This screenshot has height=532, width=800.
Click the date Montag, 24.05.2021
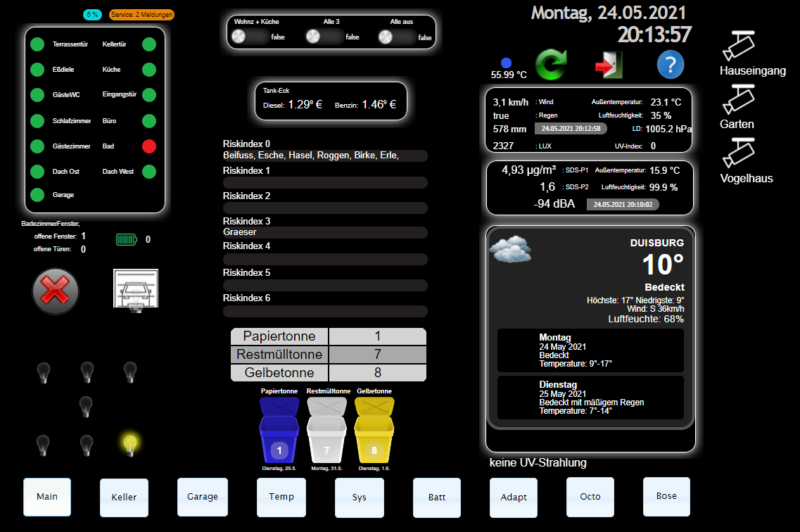click(608, 13)
